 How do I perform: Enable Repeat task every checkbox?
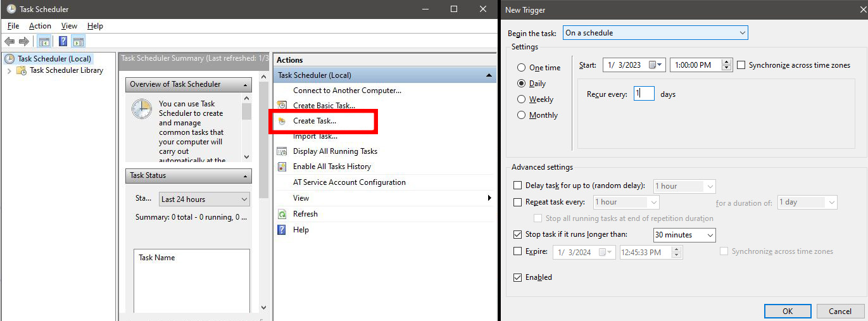[518, 202]
